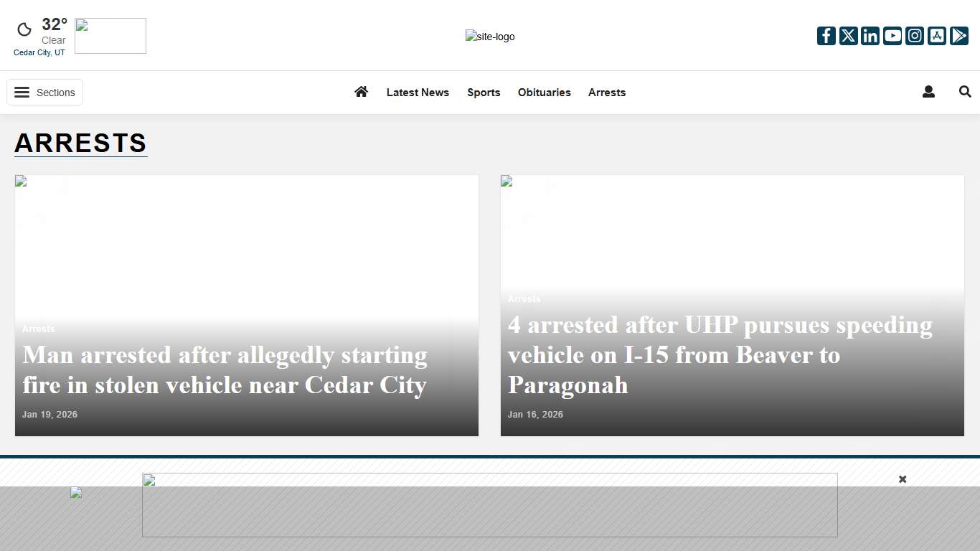Click the App Store icon
This screenshot has height=551, width=980.
pyautogui.click(x=937, y=35)
